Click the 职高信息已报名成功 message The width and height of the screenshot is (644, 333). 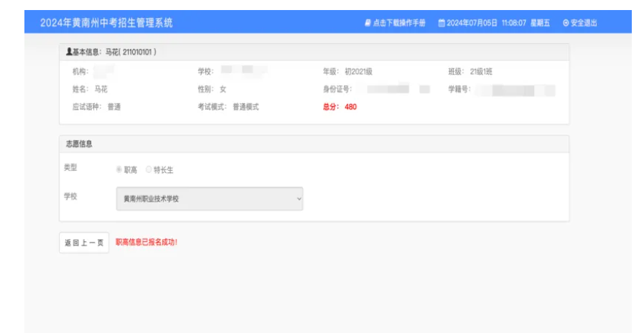(146, 243)
